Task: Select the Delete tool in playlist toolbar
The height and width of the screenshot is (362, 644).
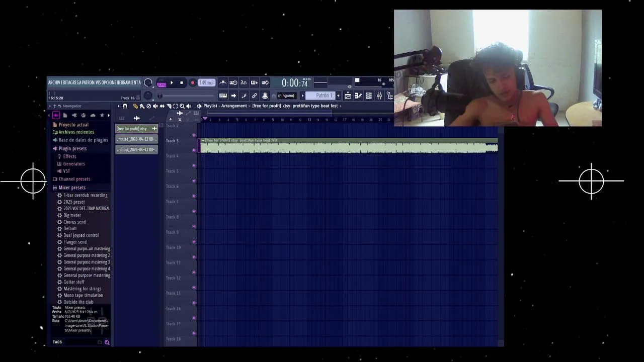Action: [149, 106]
